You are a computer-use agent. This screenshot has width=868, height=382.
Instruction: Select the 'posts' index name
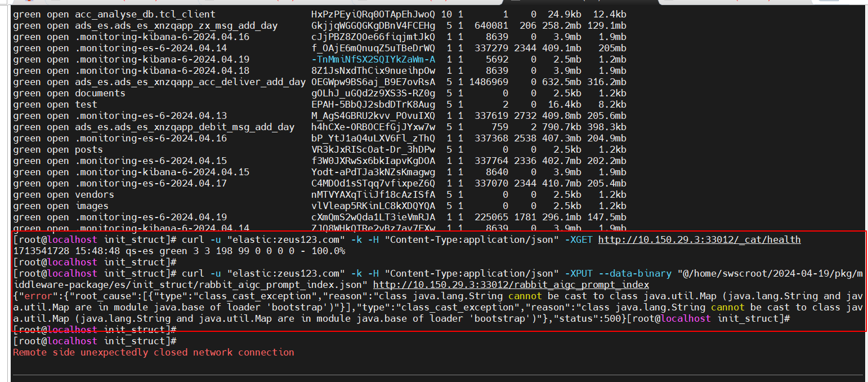[x=88, y=150]
